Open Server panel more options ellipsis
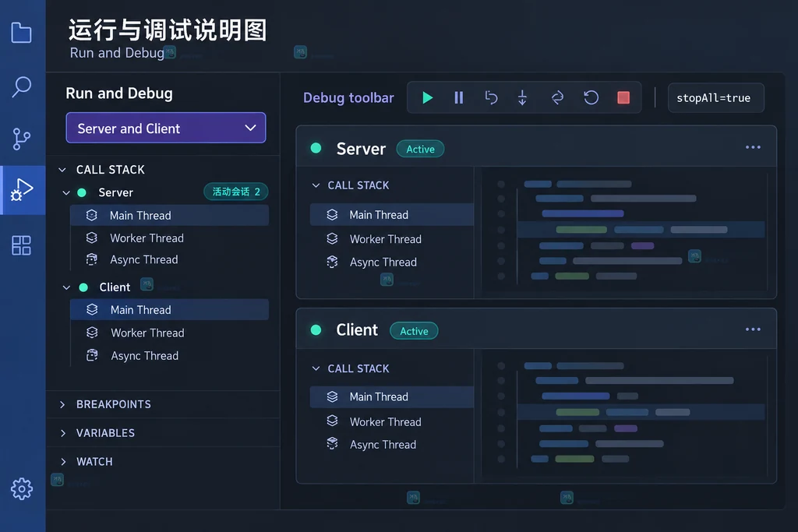Viewport: 798px width, 532px height. pos(753,147)
